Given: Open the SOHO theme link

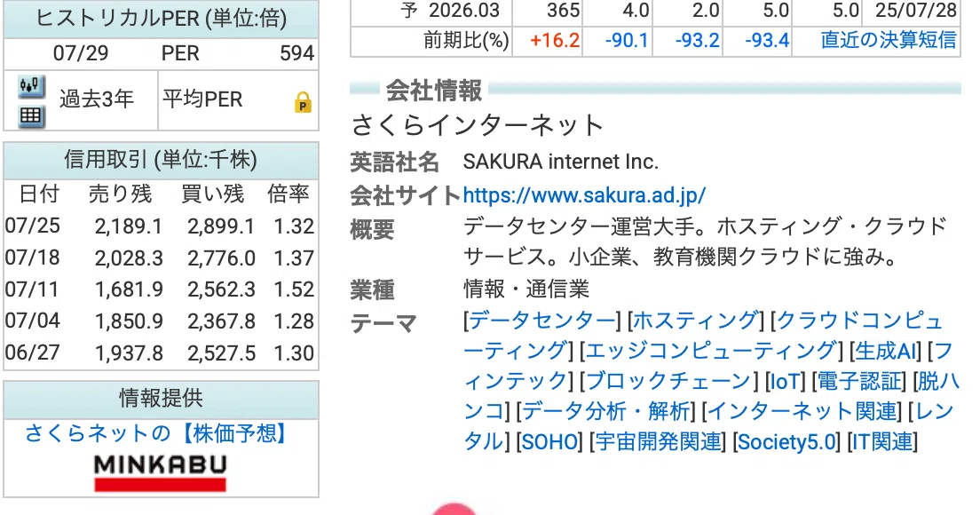Looking at the screenshot, I should [x=549, y=442].
